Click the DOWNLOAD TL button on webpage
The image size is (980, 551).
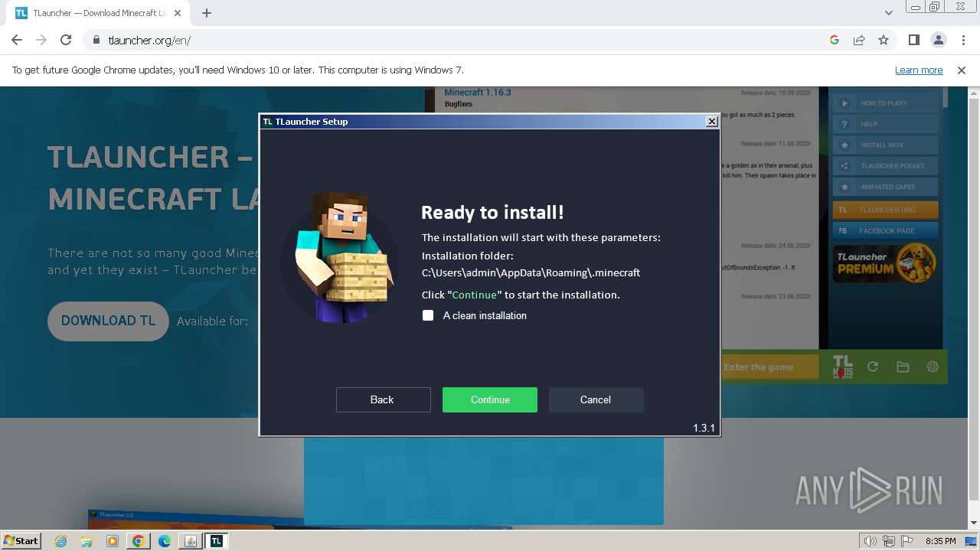[108, 321]
